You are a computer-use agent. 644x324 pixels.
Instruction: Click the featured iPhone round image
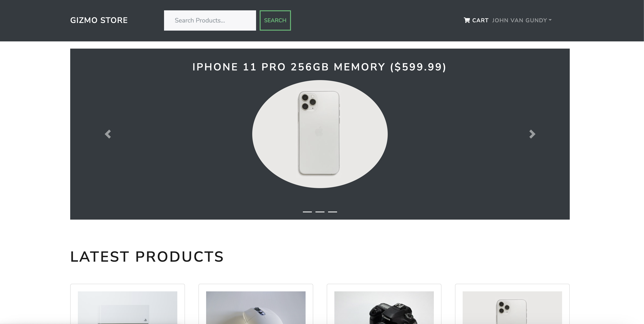[x=320, y=134]
